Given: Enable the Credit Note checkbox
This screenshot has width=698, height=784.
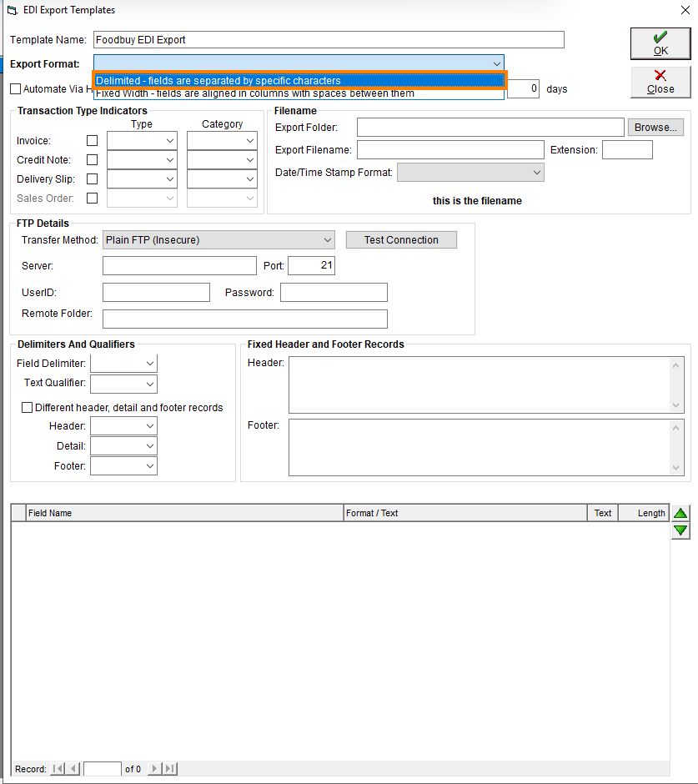Looking at the screenshot, I should tap(92, 159).
